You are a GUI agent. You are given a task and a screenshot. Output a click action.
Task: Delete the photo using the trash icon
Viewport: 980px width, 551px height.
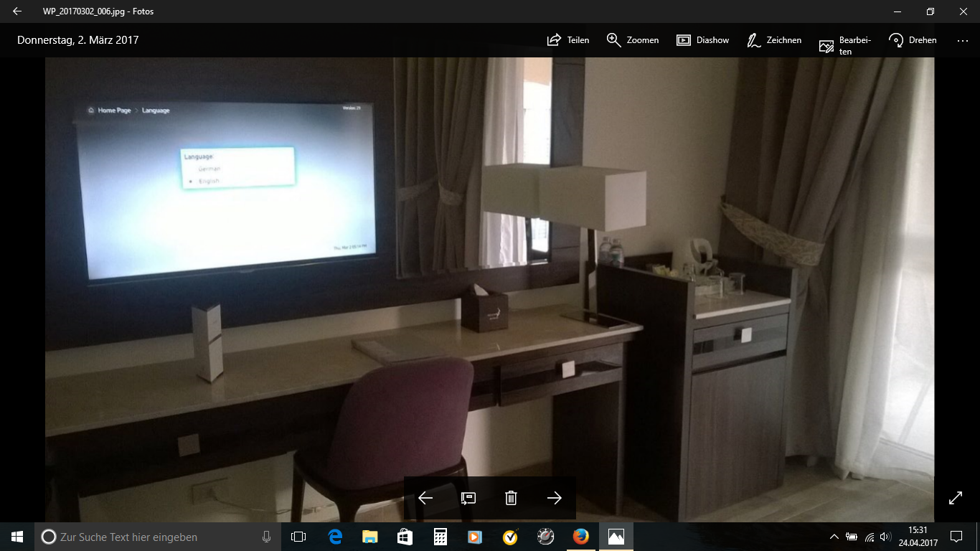[x=511, y=498]
